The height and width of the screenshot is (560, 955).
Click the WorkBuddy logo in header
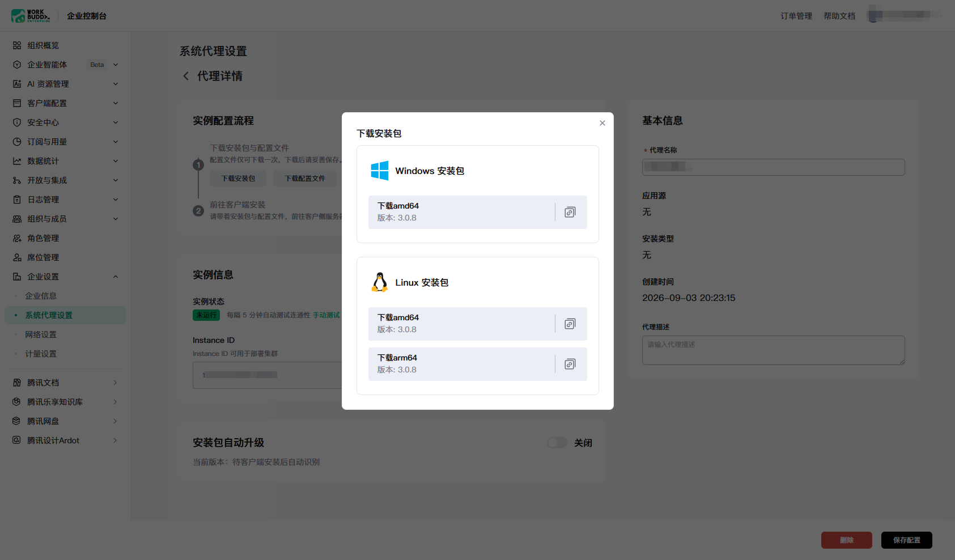(31, 16)
